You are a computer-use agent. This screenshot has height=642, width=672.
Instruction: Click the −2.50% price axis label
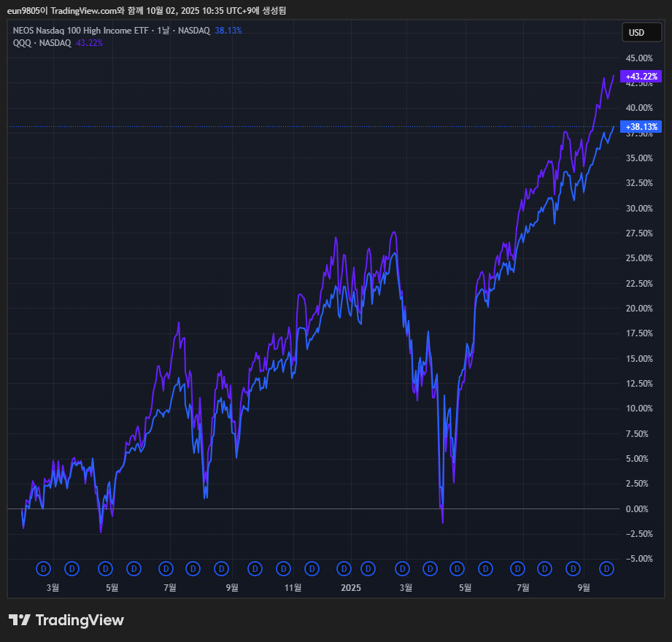point(639,534)
